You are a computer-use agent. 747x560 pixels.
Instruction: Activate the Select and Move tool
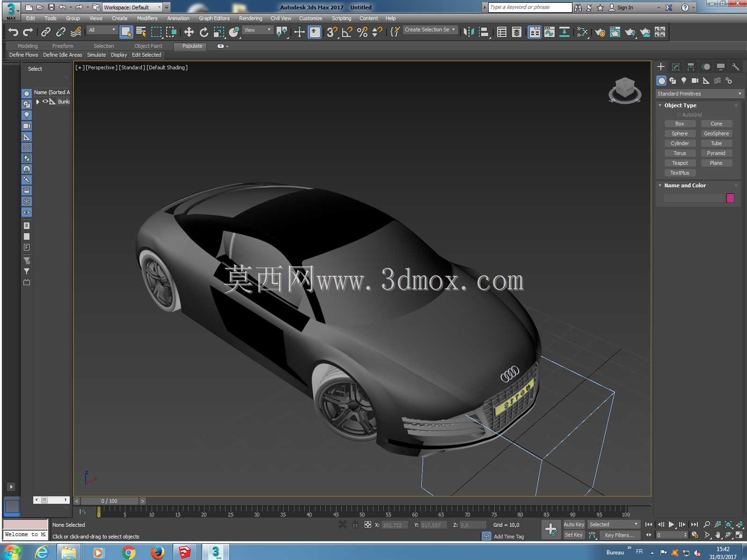click(189, 32)
